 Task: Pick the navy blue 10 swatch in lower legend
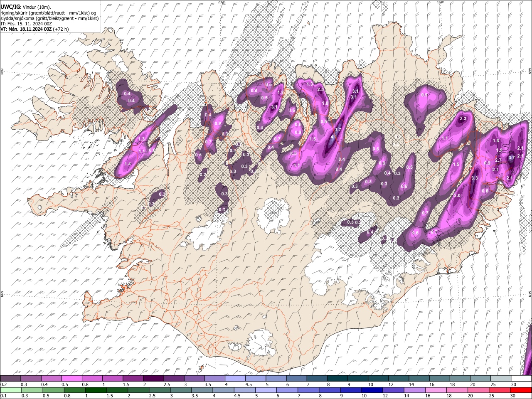pos(371,390)
